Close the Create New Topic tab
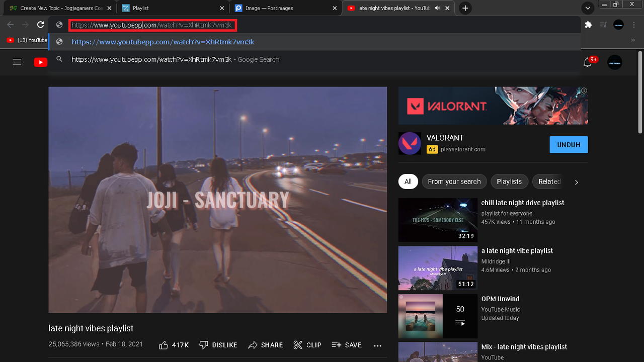 [x=109, y=8]
